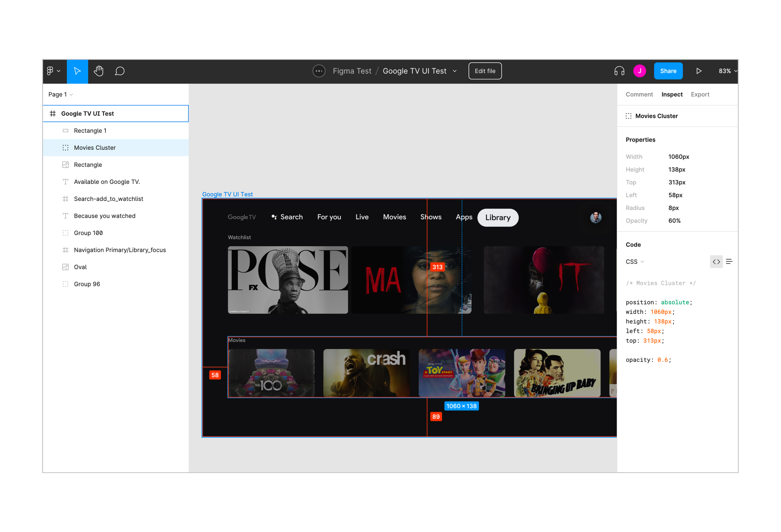Select the Movies Cluster layer
Image resolution: width=781 pixels, height=532 pixels.
coord(116,148)
